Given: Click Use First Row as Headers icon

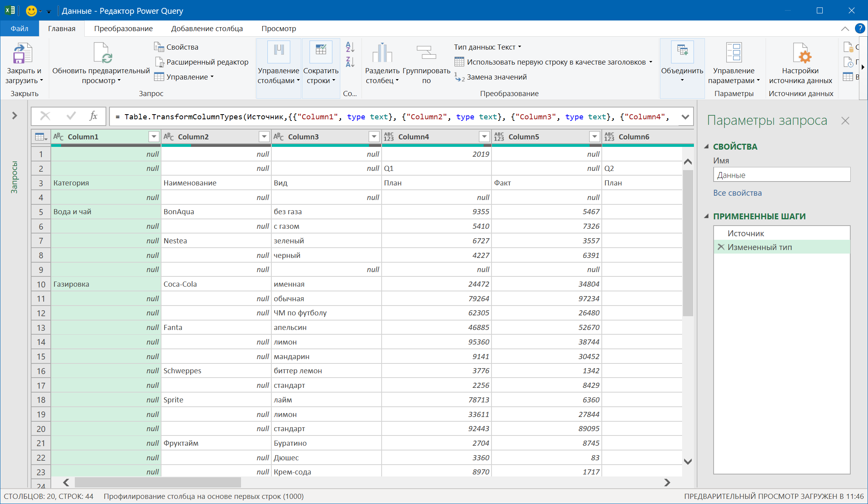Looking at the screenshot, I should 459,62.
